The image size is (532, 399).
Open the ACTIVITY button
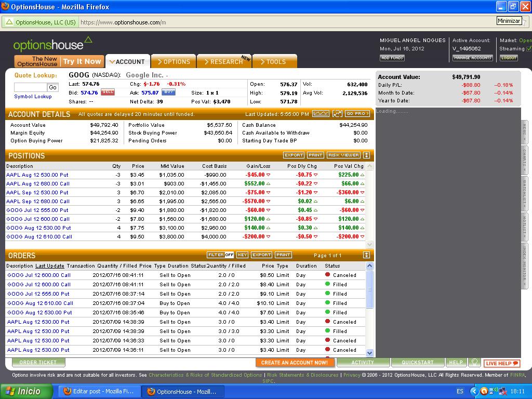(x=363, y=362)
